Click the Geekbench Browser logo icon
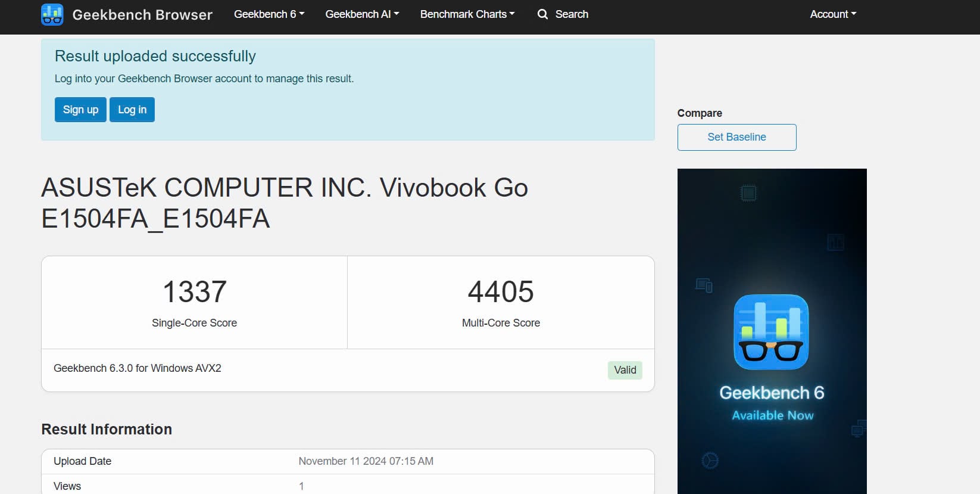The width and height of the screenshot is (980, 494). pos(52,14)
